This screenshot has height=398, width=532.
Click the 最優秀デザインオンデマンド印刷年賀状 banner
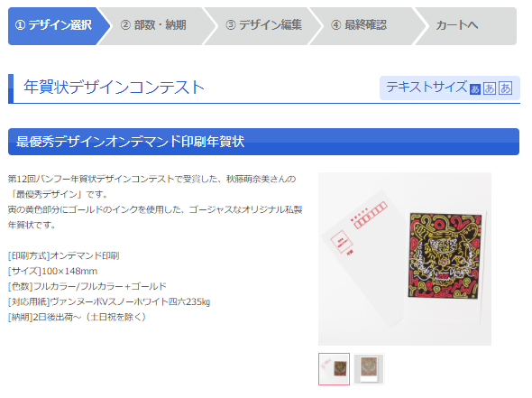pyautogui.click(x=263, y=142)
